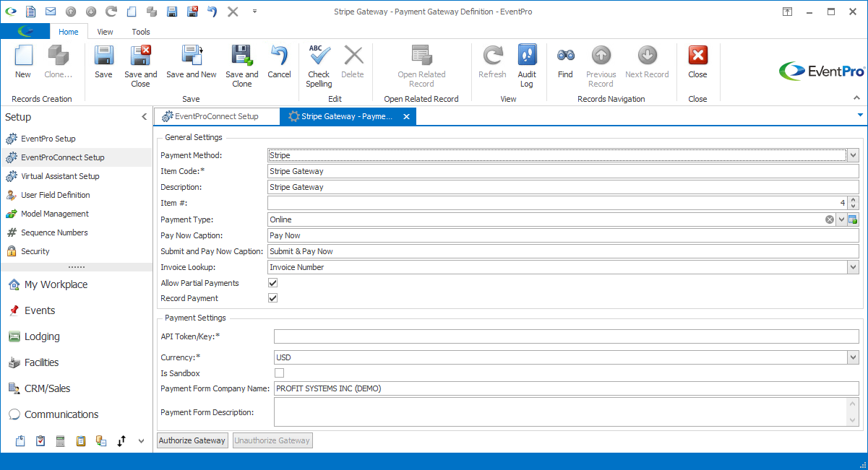Run Check Spelling from the ribbon
868x470 pixels.
click(319, 66)
